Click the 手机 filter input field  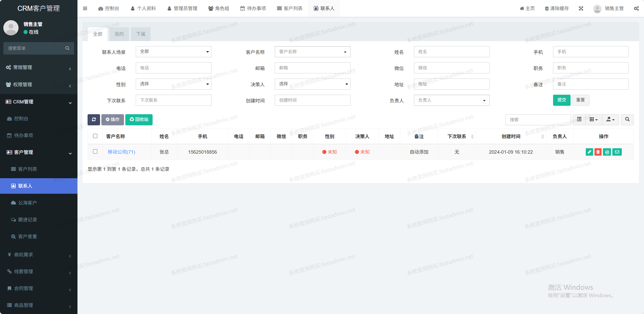[x=590, y=52]
